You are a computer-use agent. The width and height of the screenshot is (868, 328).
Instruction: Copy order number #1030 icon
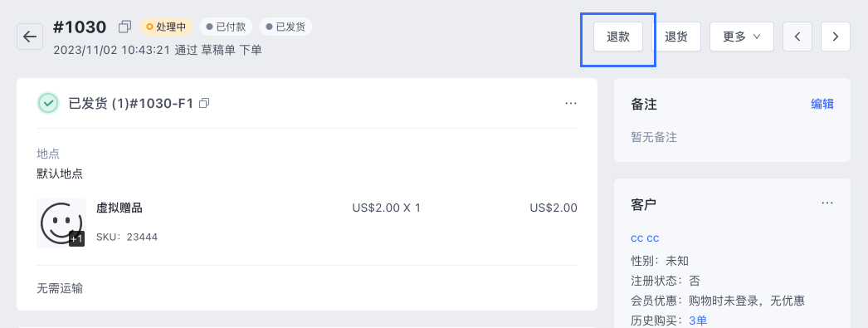(125, 27)
